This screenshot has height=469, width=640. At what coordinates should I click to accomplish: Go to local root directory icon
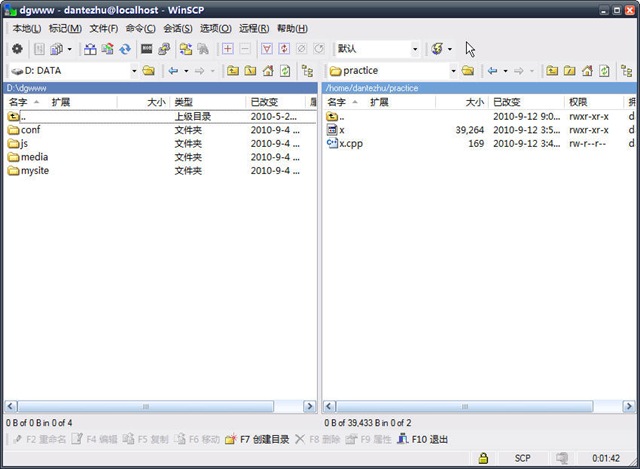[x=250, y=71]
